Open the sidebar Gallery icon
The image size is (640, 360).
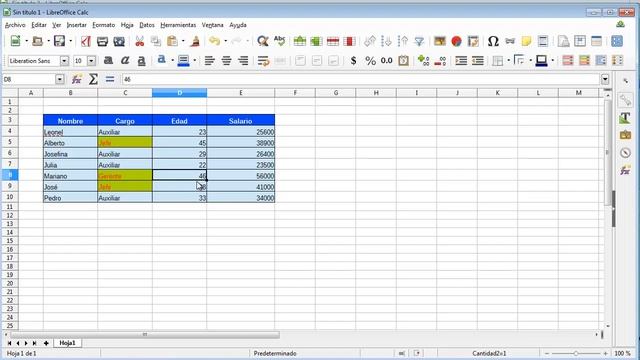pos(625,135)
